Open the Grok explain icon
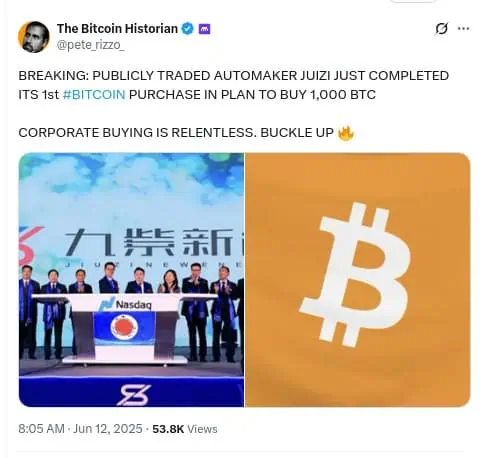 tap(441, 29)
